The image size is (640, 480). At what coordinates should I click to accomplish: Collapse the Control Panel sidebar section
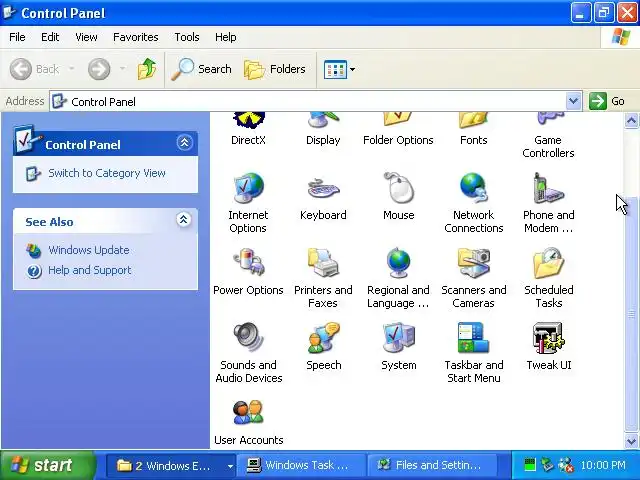pyautogui.click(x=184, y=142)
